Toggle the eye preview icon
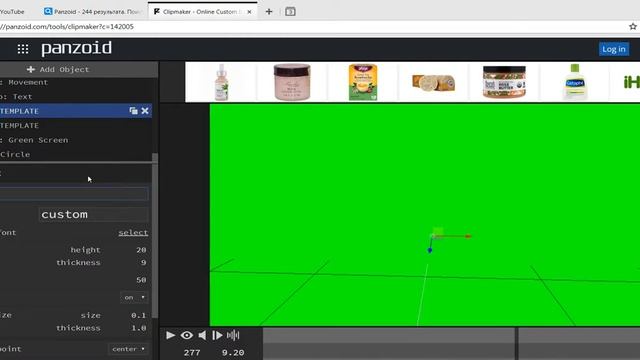Screen dimensions: 640x360 pyautogui.click(x=187, y=335)
